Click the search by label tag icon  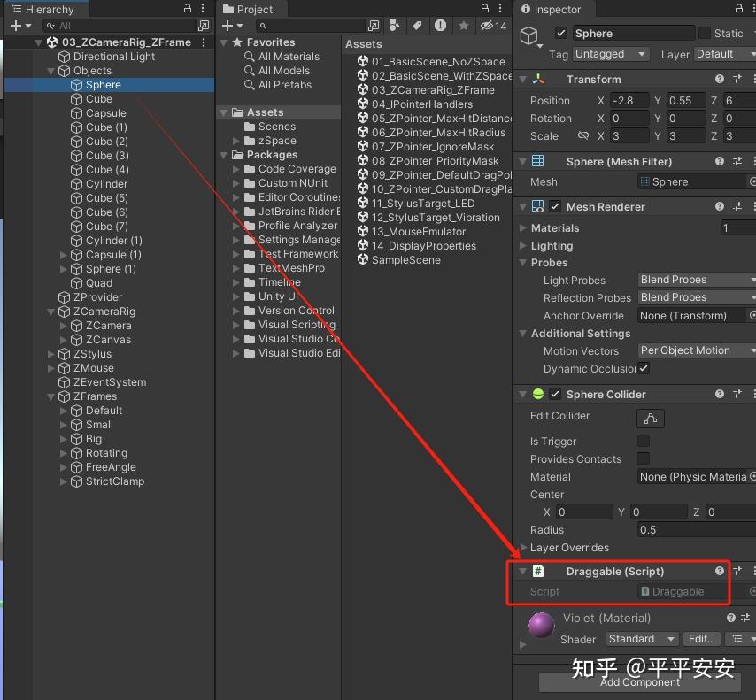click(x=417, y=26)
